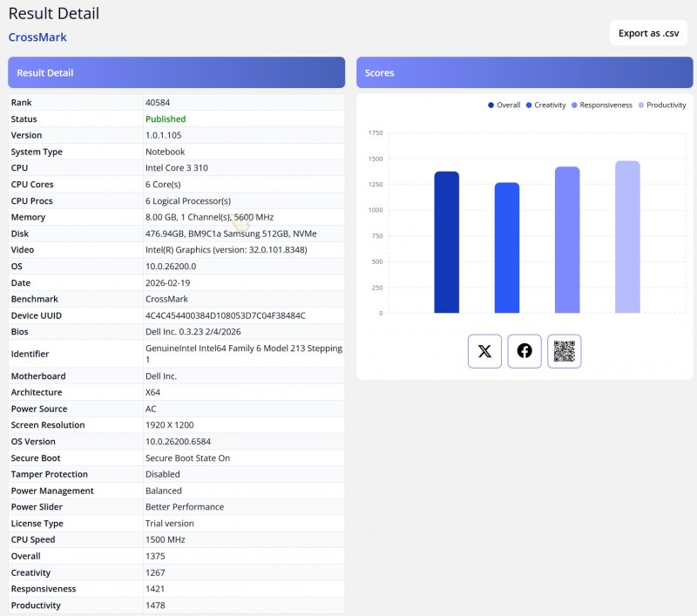Open the CrossMark link under the title

37,37
